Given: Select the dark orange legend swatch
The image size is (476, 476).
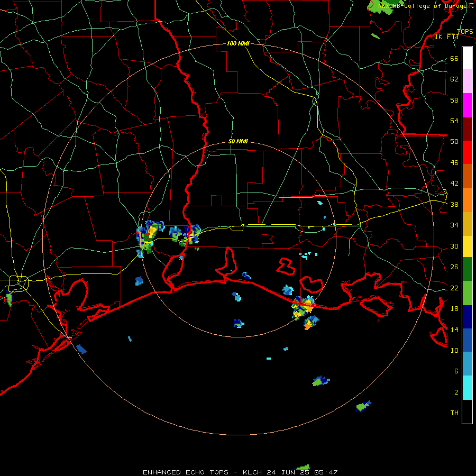Looking at the screenshot, I should coord(467,176).
